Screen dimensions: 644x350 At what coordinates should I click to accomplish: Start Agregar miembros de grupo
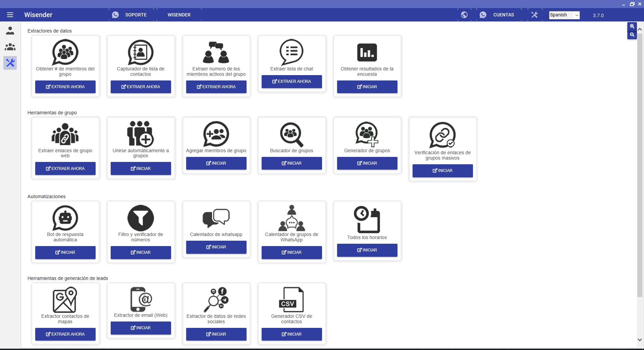pyautogui.click(x=216, y=163)
